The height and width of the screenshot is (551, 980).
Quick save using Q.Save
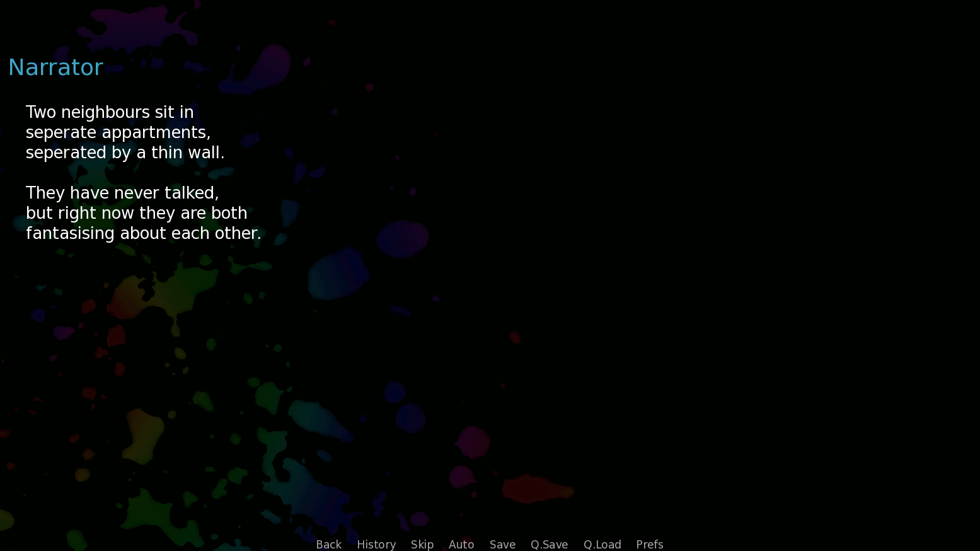pos(549,544)
